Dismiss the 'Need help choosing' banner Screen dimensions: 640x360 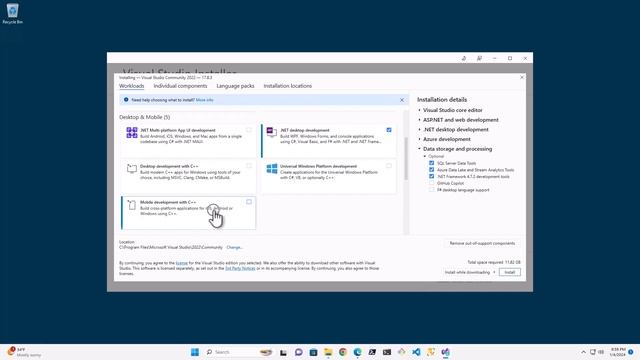point(402,100)
